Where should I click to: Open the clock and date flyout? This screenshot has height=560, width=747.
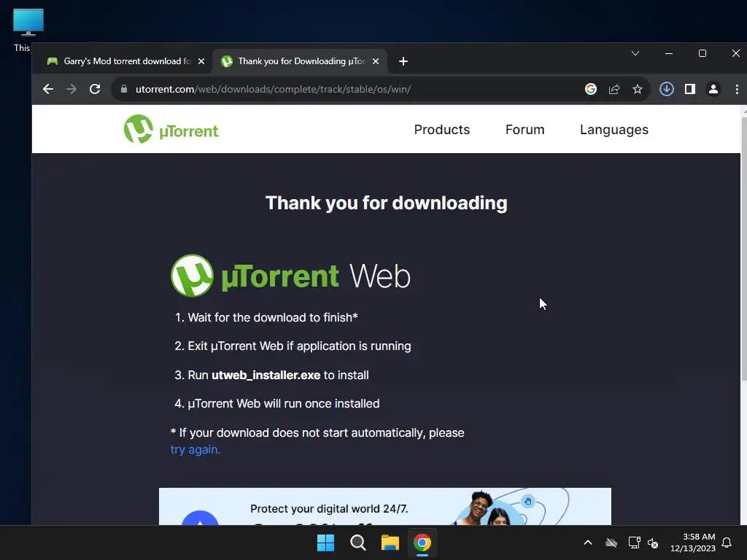[x=693, y=542]
